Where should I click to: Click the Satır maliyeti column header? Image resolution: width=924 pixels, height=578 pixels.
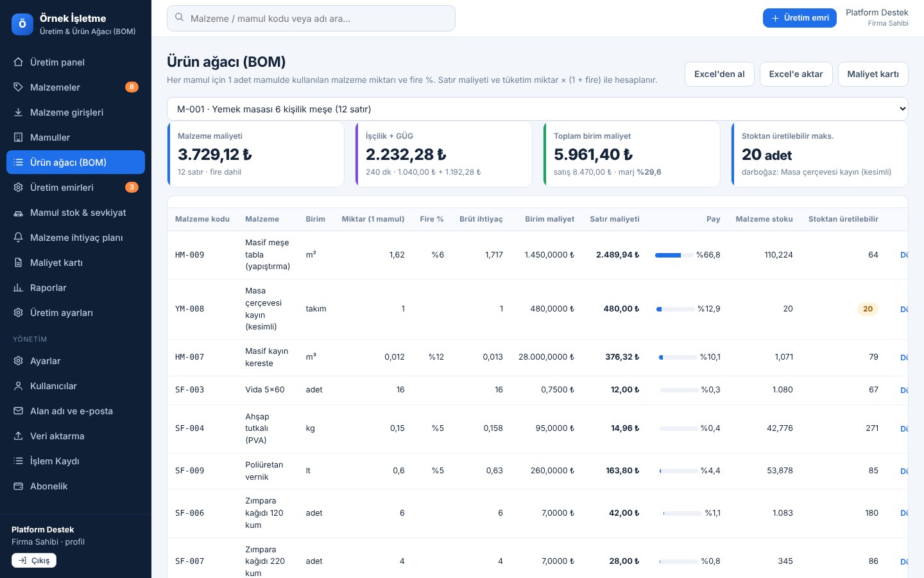tap(615, 219)
